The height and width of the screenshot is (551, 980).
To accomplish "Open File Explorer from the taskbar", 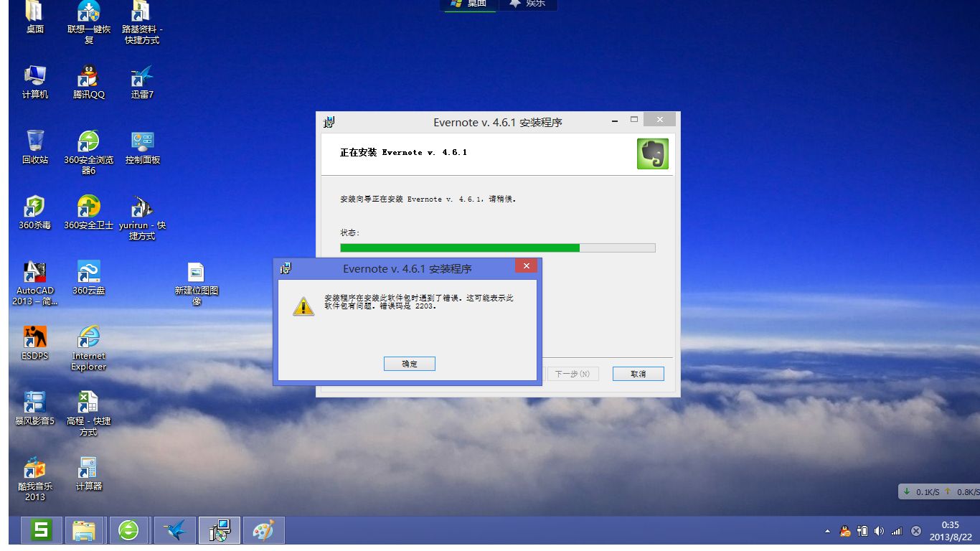I will (85, 530).
